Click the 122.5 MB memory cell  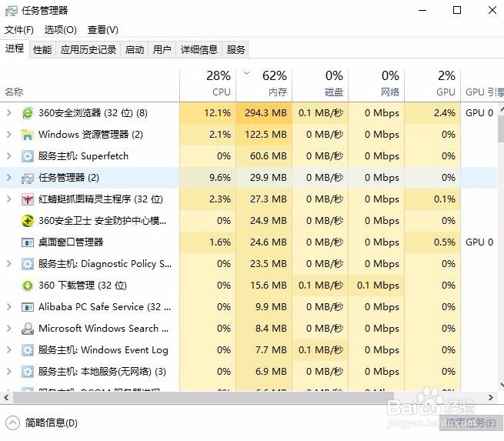pos(264,135)
